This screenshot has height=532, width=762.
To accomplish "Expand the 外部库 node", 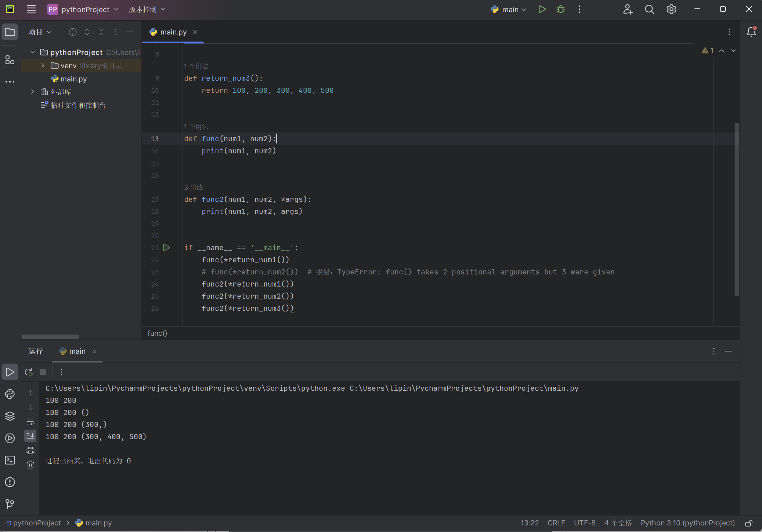I will [33, 92].
